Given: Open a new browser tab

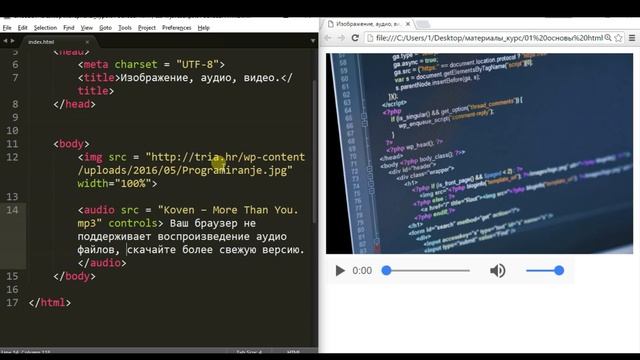Looking at the screenshot, I should coord(423,24).
